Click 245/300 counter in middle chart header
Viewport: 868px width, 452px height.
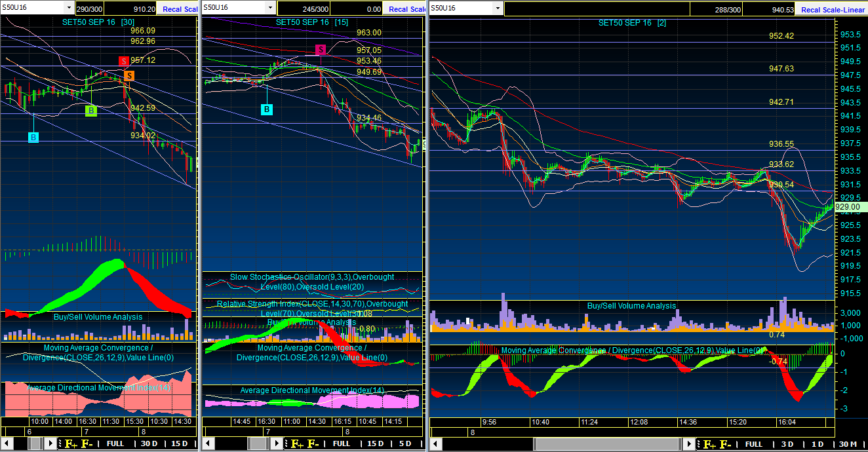304,9
